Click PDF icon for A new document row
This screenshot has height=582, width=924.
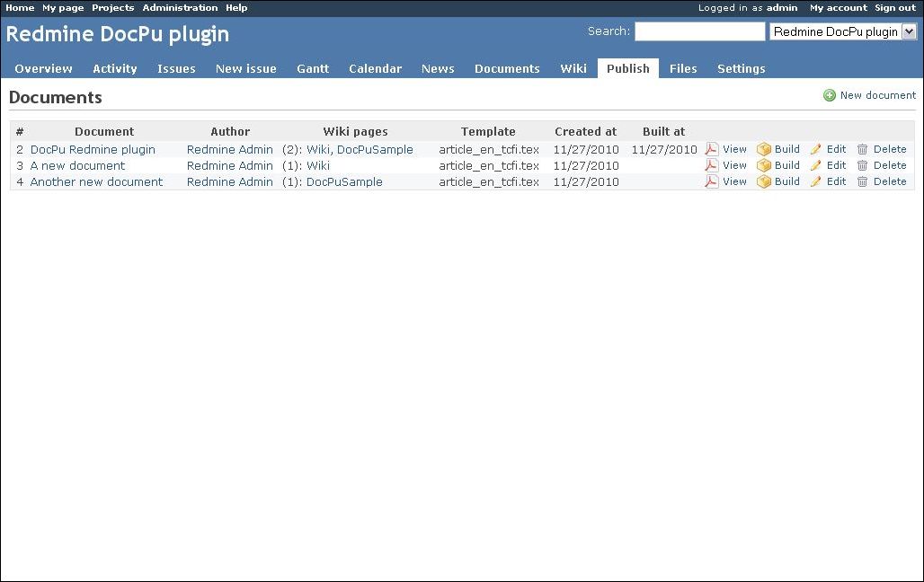point(712,165)
